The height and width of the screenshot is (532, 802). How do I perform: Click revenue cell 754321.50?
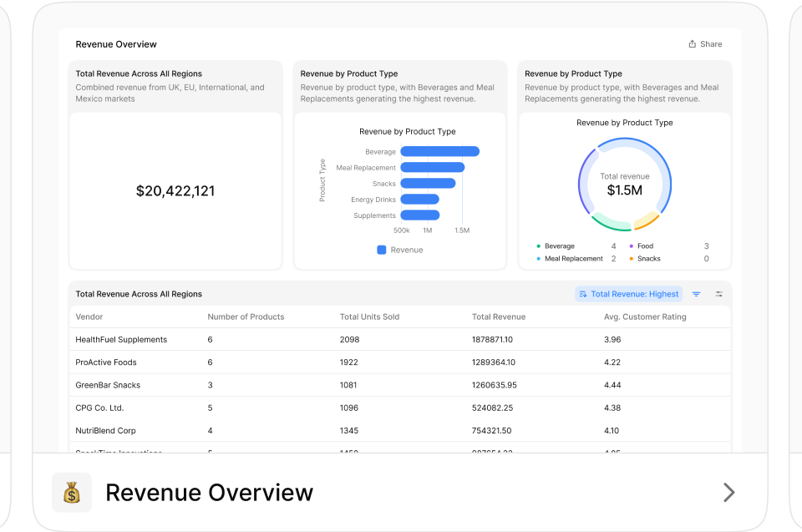pyautogui.click(x=491, y=431)
